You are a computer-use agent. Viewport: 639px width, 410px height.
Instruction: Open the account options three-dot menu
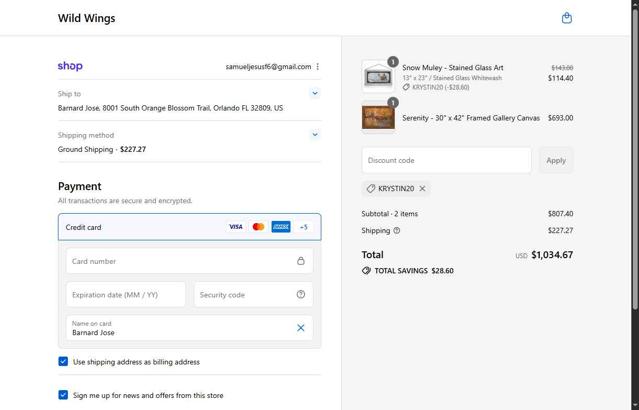click(x=317, y=66)
